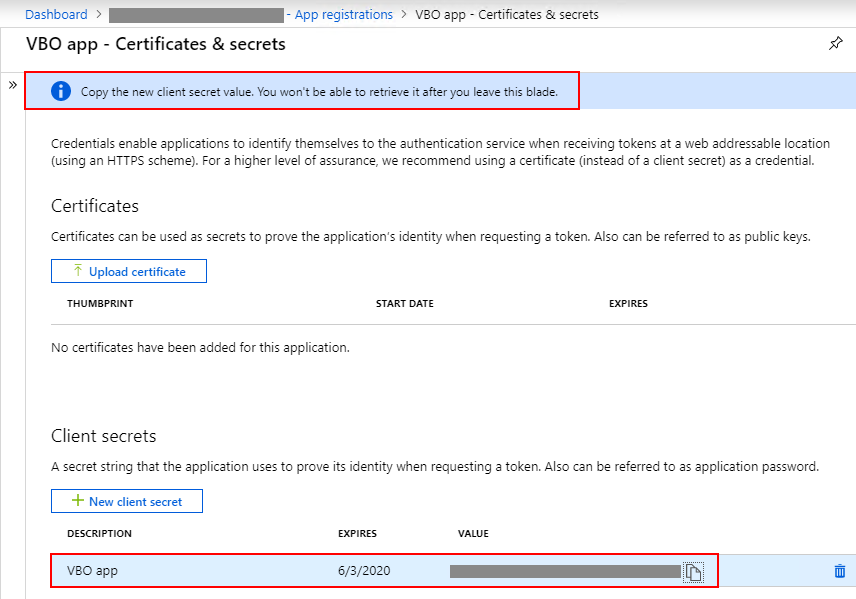The height and width of the screenshot is (599, 856).
Task: Click the Upload certificate button
Action: 129,271
